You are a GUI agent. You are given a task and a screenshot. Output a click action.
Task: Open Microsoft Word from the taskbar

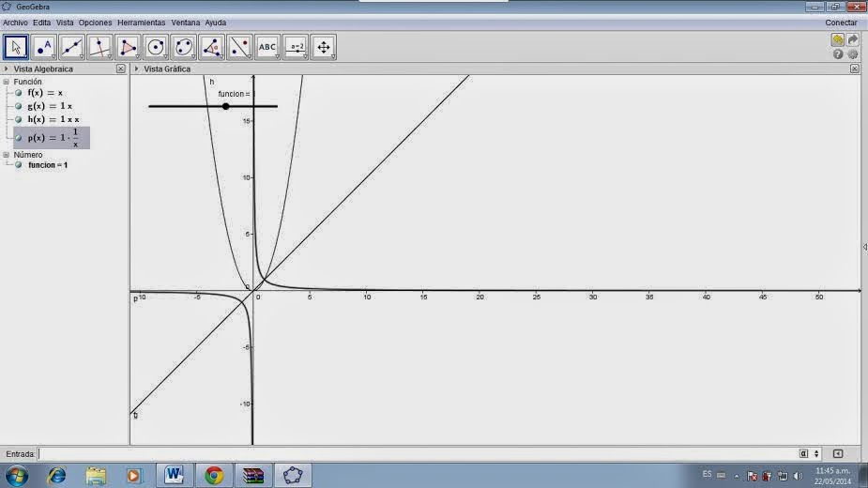coord(174,475)
